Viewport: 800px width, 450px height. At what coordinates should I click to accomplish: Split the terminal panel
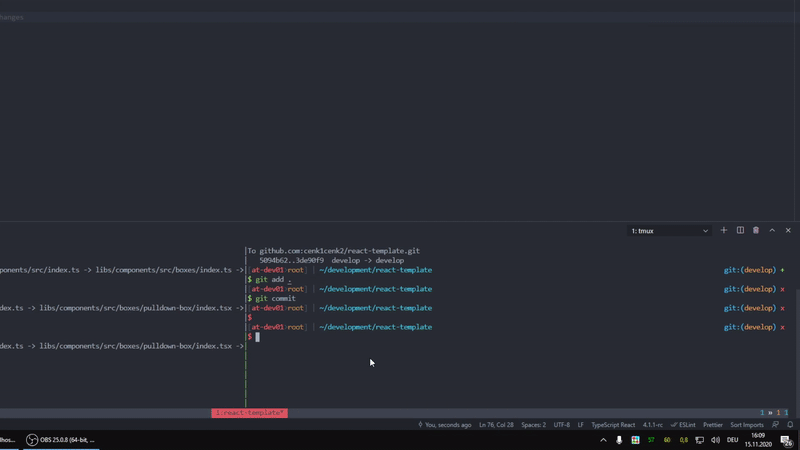click(740, 231)
